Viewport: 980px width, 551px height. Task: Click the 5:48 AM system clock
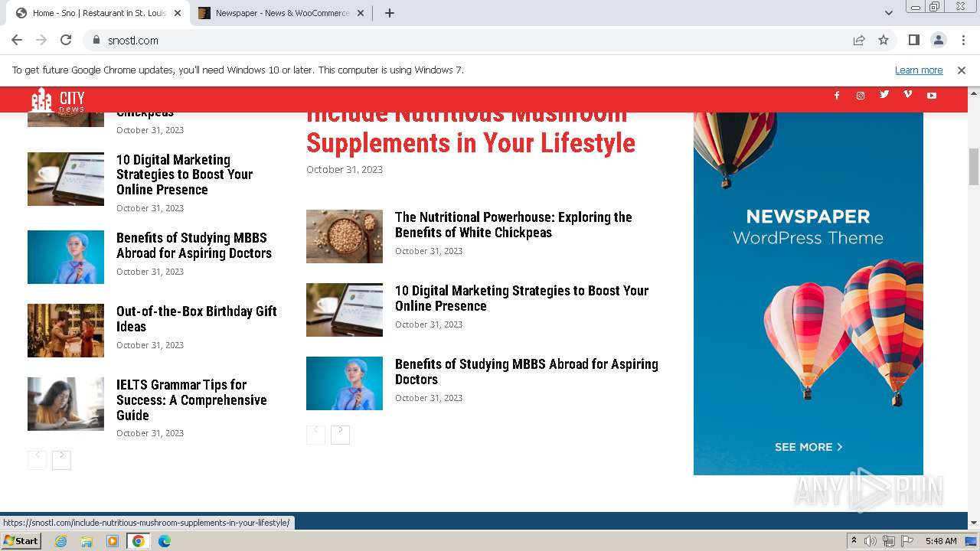coord(941,541)
